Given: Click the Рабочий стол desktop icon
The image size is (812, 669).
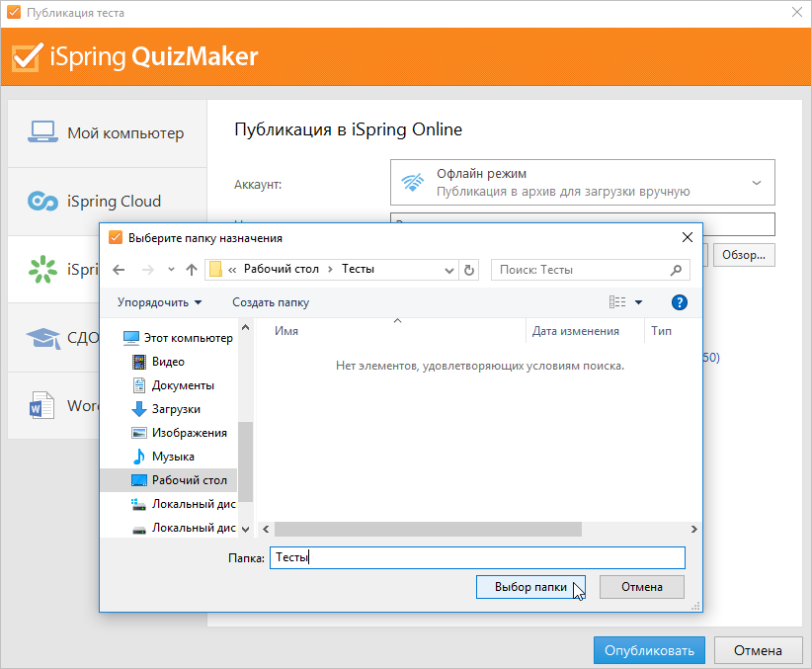Looking at the screenshot, I should point(138,480).
